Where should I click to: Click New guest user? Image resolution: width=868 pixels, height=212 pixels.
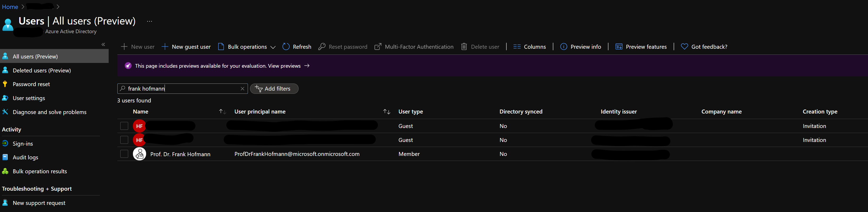(186, 47)
